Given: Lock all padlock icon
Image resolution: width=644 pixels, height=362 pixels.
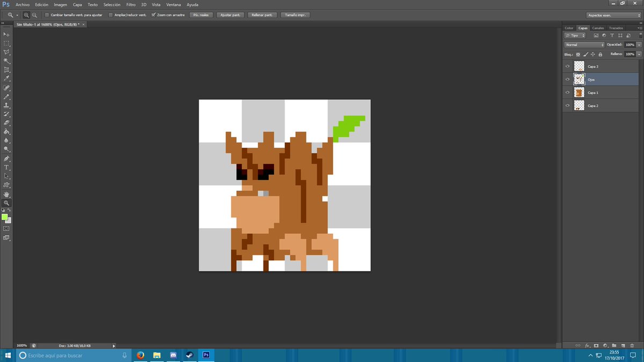Looking at the screenshot, I should tap(601, 54).
